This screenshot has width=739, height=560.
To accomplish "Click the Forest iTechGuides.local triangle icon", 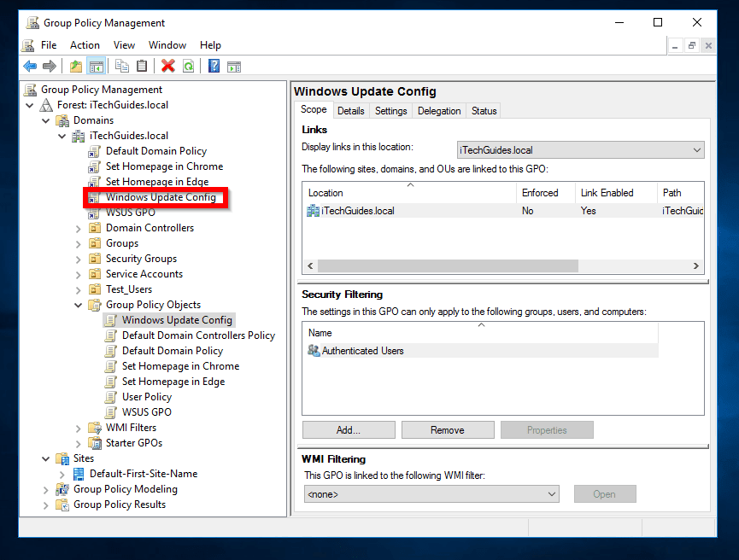I will pyautogui.click(x=46, y=105).
